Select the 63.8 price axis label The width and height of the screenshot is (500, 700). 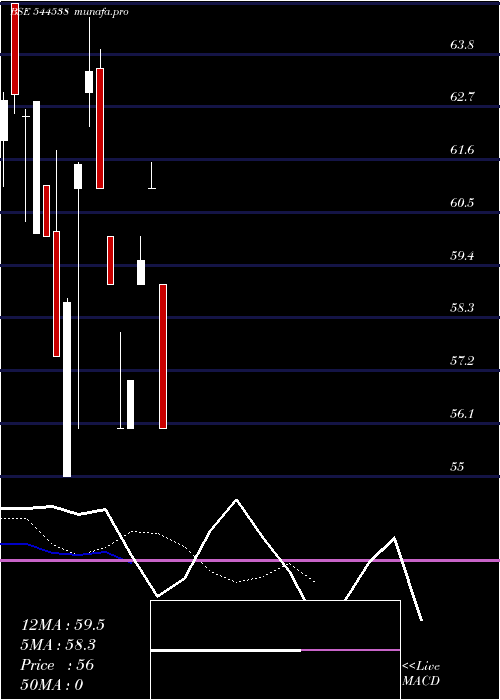pyautogui.click(x=462, y=45)
